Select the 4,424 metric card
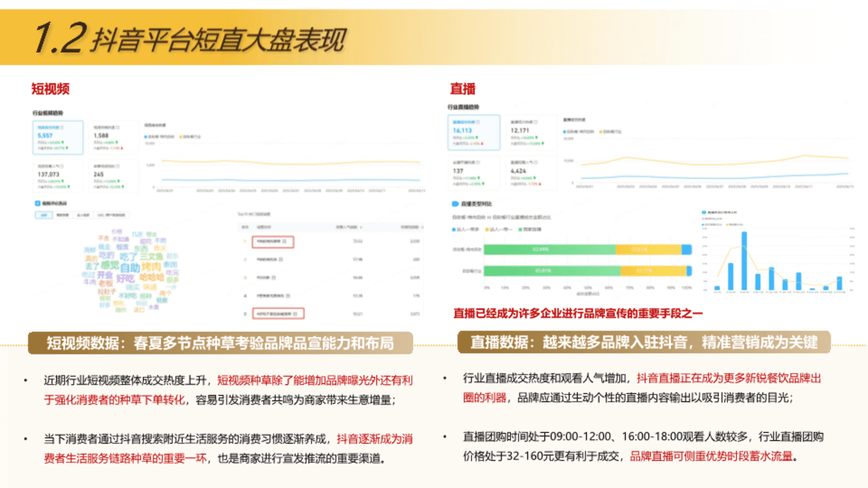This screenshot has height=488, width=868. coord(531,173)
